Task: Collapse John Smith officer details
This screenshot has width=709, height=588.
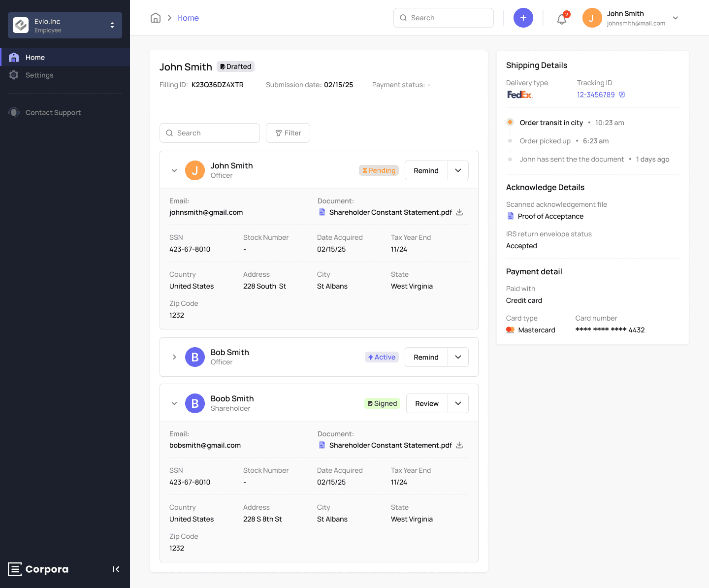Action: click(174, 170)
